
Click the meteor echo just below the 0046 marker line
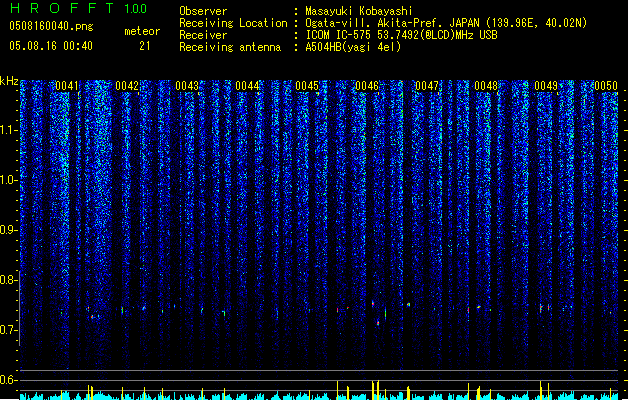click(378, 322)
